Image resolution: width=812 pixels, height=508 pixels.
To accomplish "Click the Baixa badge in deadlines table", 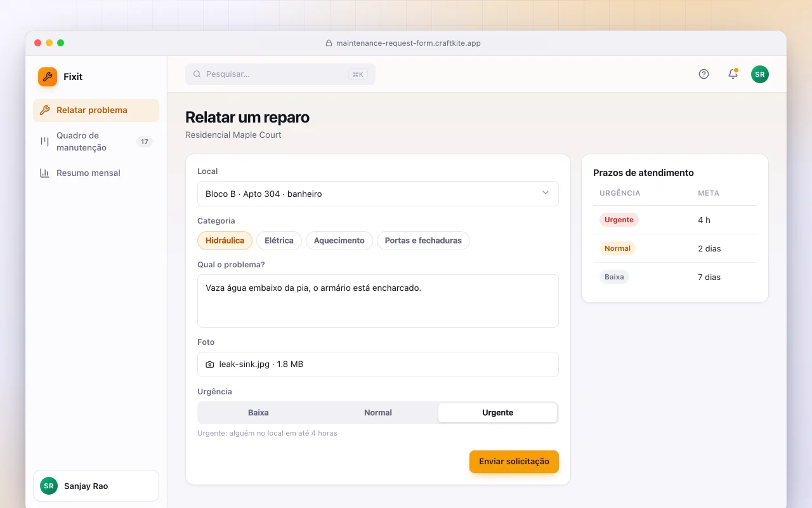I will click(x=614, y=277).
